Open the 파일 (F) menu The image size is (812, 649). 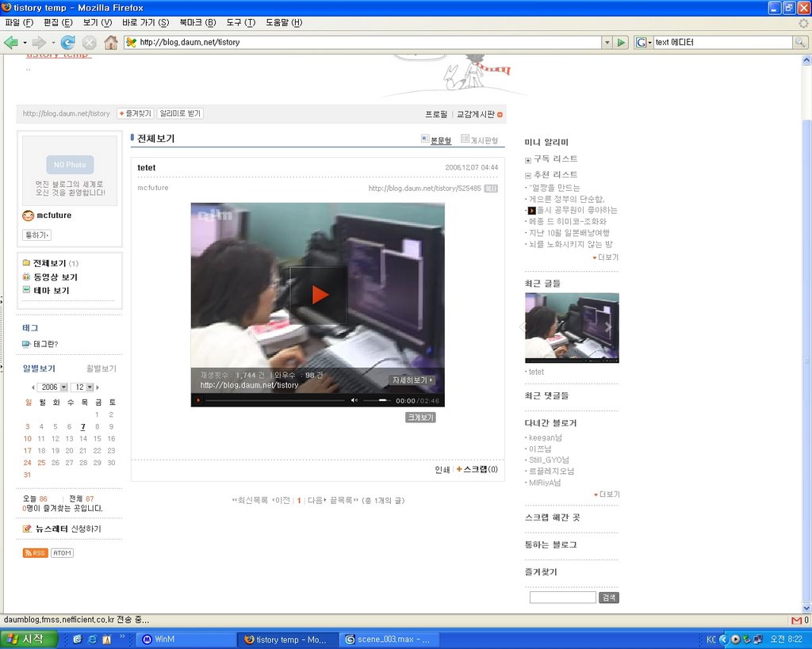click(x=19, y=22)
